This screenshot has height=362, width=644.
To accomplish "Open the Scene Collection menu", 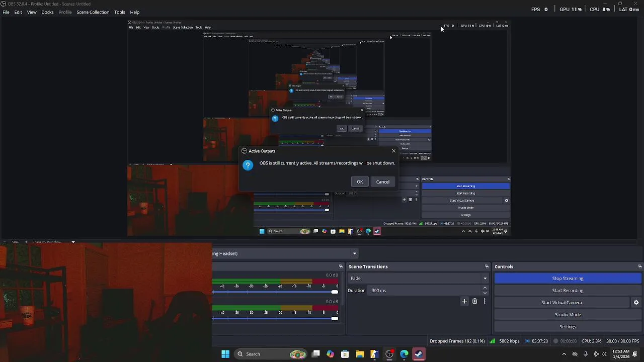I will (93, 12).
